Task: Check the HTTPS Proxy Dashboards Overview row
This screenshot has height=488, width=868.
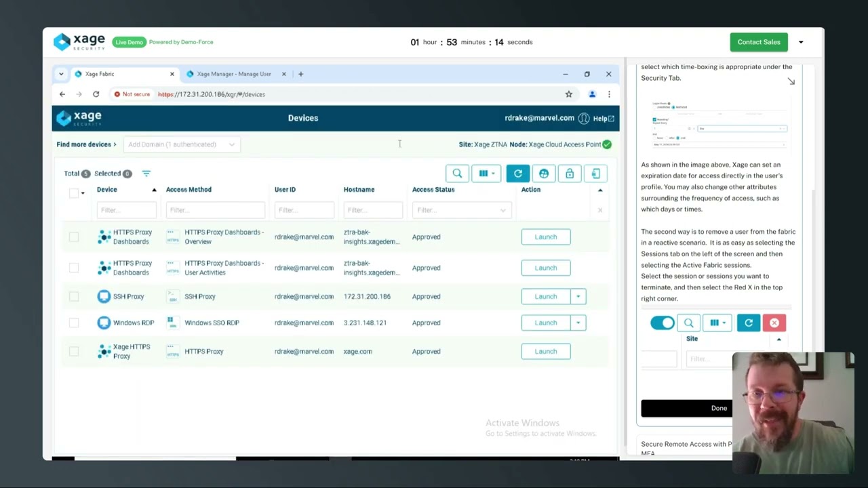Action: [x=73, y=237]
